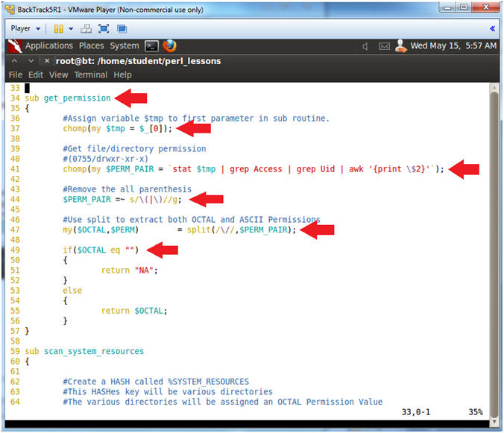Open the Player menu dropdown

25,28
